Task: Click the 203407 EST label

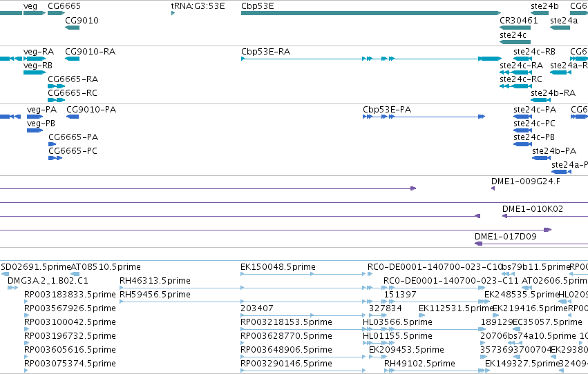Action: tap(257, 308)
